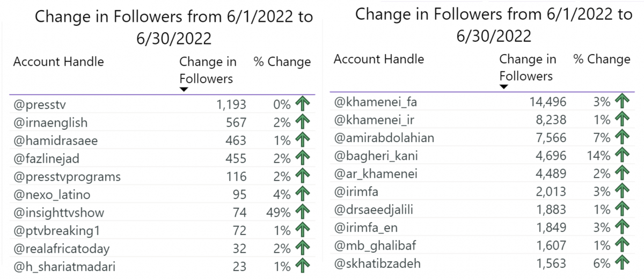Select the @irnaenglish account handle
Screen dimensions: 644x279
[x=50, y=123]
